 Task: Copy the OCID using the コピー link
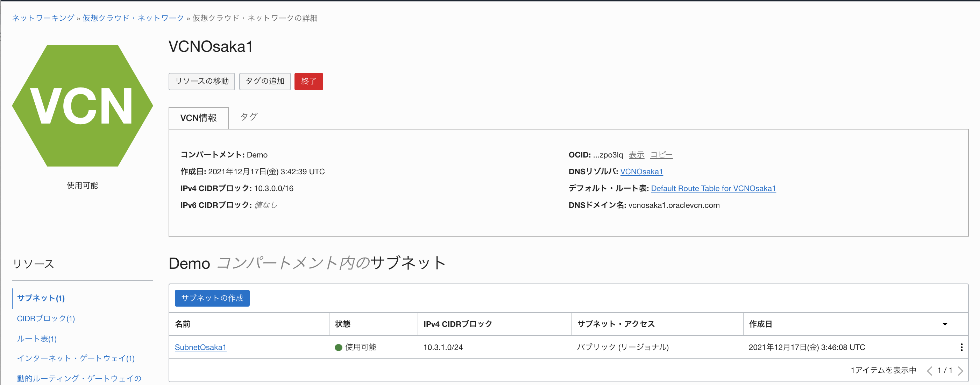coord(661,155)
